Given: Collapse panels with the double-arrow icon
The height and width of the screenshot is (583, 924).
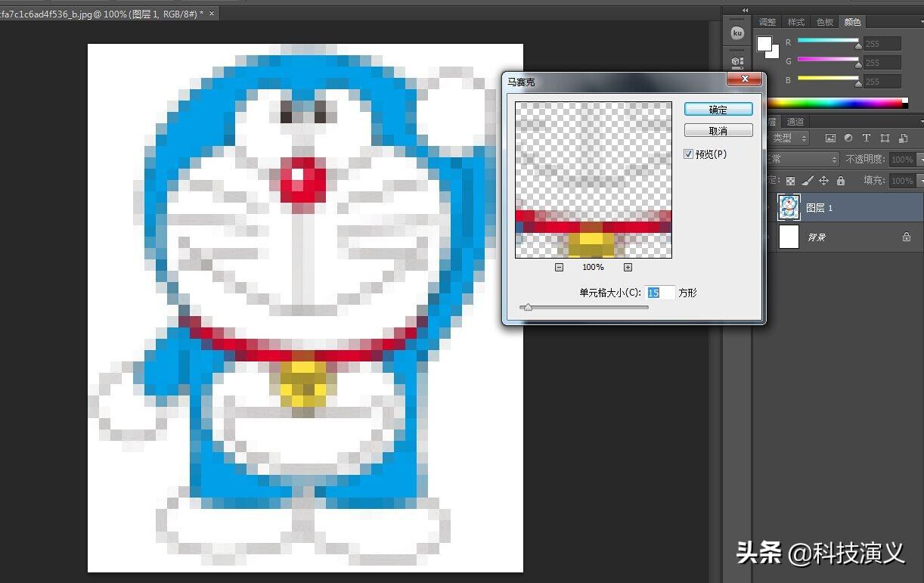Looking at the screenshot, I should tap(745, 10).
